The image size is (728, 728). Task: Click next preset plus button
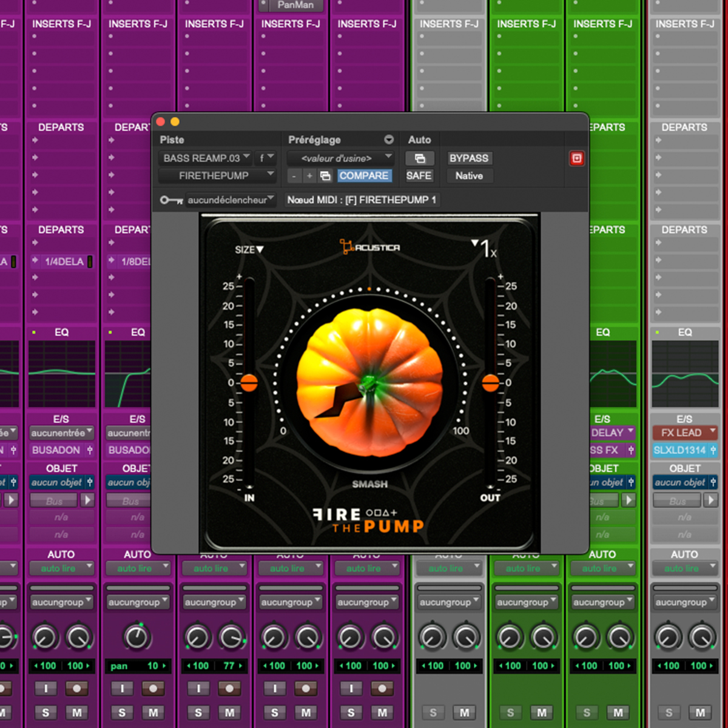[309, 176]
